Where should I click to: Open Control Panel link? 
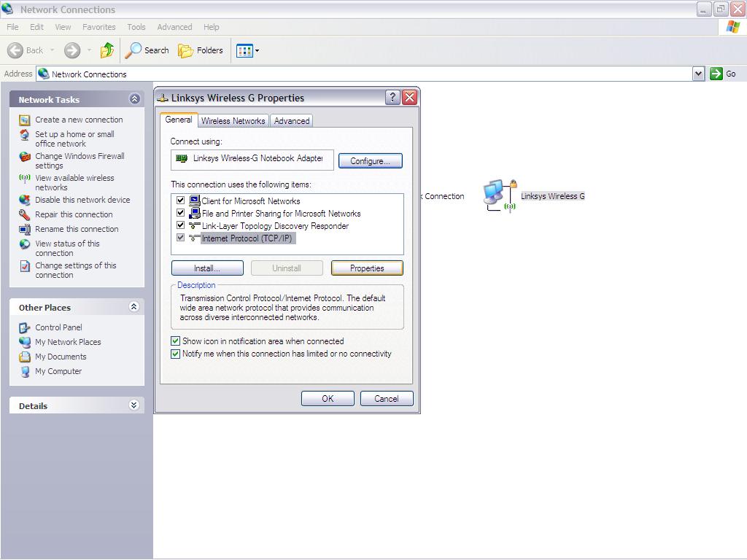58,327
